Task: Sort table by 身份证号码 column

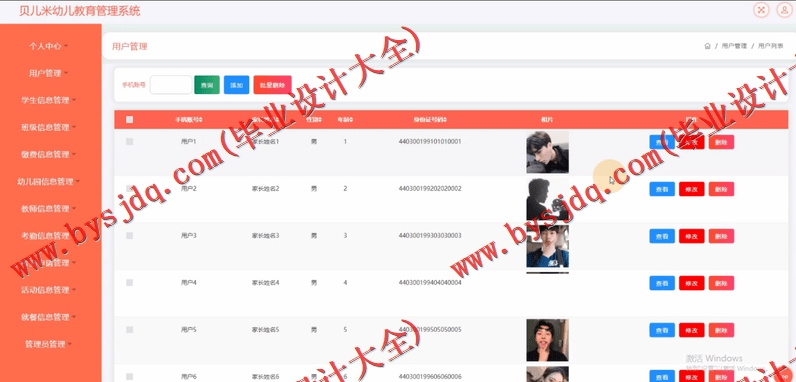Action: pos(430,120)
